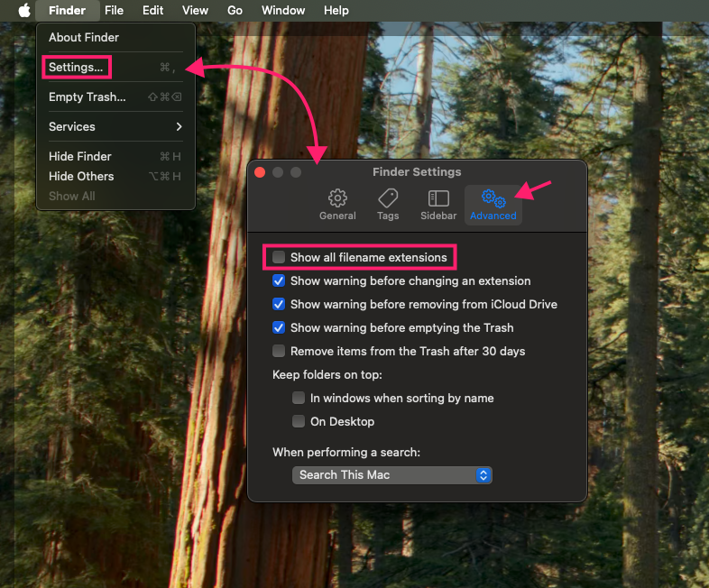Select the Advanced settings tab
Viewport: 709px width, 588px height.
pyautogui.click(x=493, y=205)
